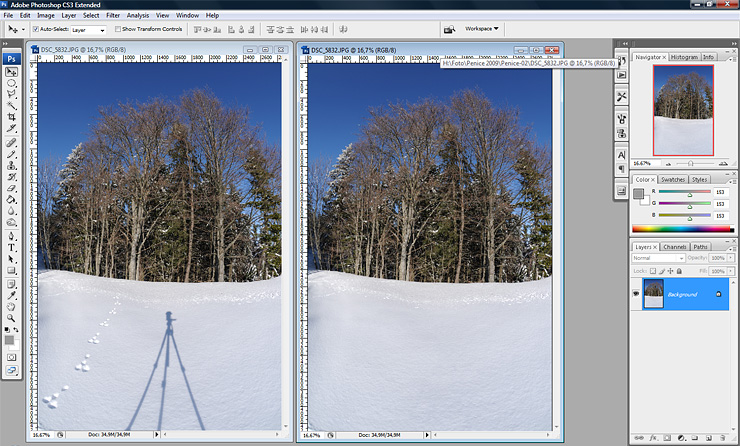Switch to the Swatches tab

coord(673,179)
